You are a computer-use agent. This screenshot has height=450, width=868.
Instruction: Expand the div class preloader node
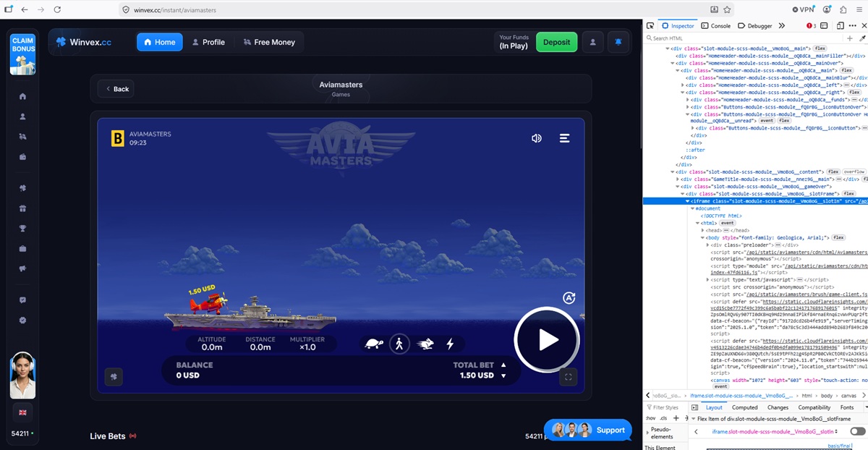pos(708,245)
